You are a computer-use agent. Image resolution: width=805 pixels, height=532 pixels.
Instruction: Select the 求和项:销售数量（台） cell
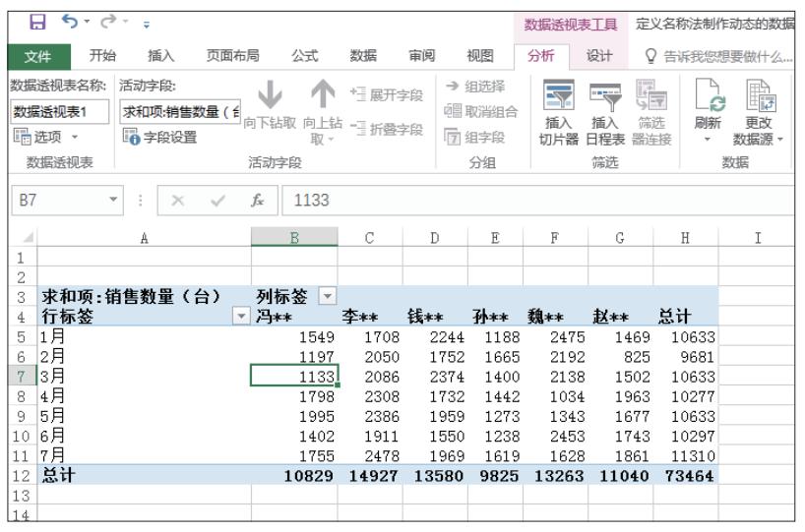click(145, 296)
